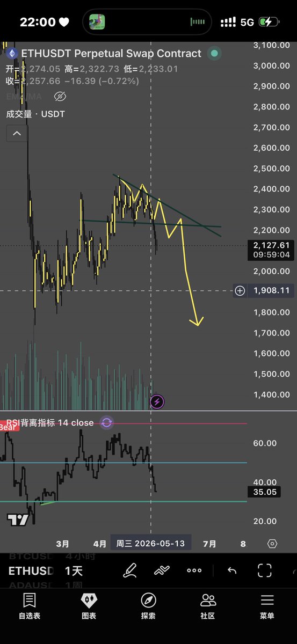Enter fullscreen chart mode
This screenshot has height=644, width=297.
tap(264, 570)
